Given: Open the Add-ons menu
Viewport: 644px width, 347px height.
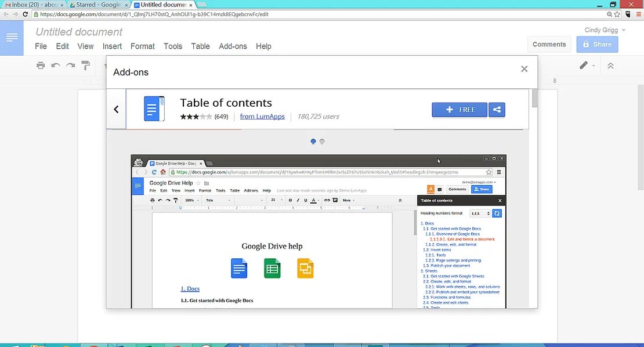Looking at the screenshot, I should click(233, 46).
